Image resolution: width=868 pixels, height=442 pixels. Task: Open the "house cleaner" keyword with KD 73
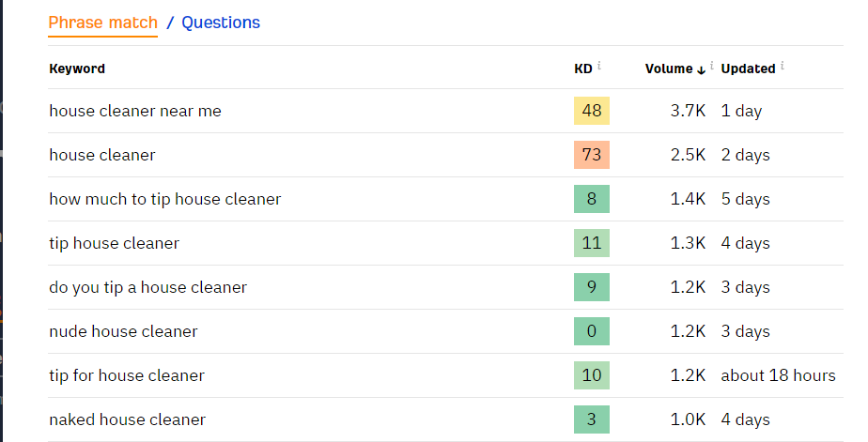(x=102, y=155)
